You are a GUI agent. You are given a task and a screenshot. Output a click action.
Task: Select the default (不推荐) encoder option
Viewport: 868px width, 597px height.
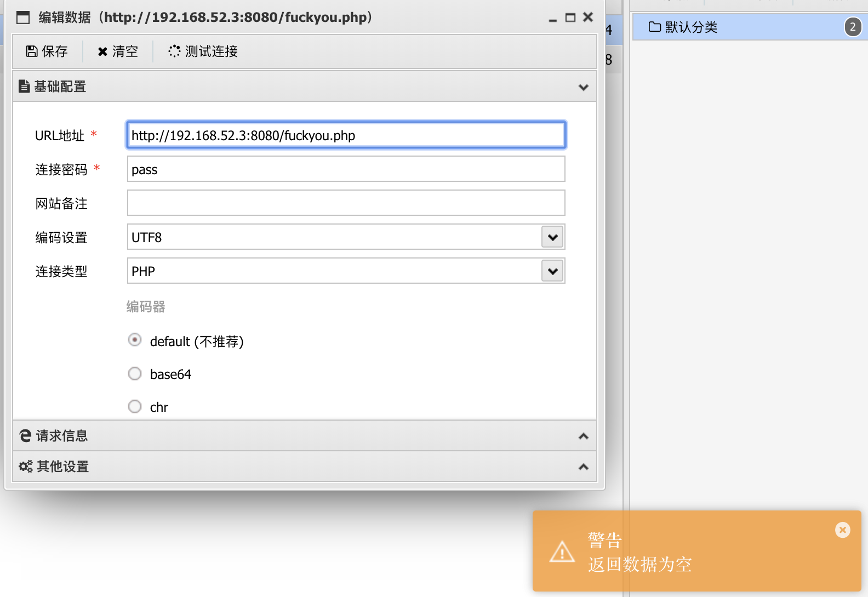135,340
